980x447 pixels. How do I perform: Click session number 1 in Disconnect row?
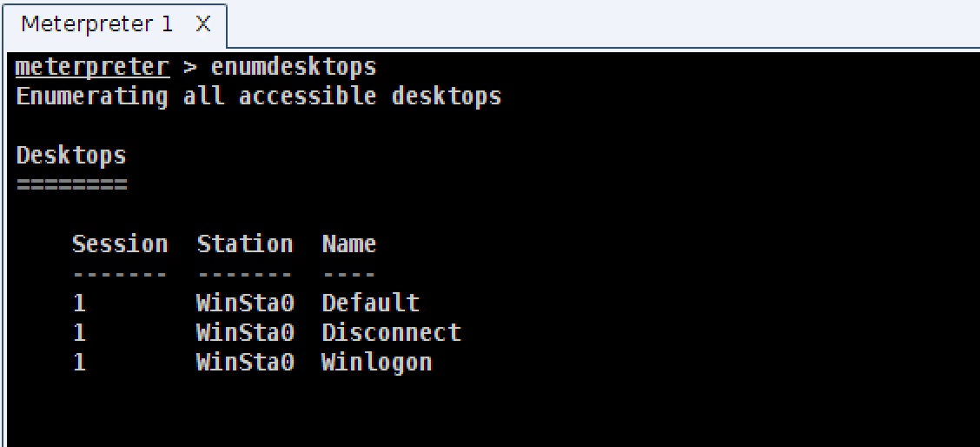pyautogui.click(x=79, y=332)
